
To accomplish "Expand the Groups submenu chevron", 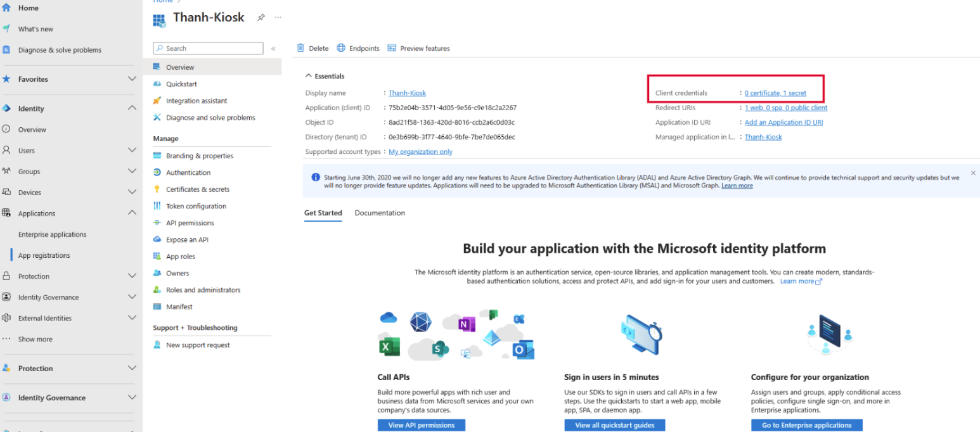I will click(132, 171).
